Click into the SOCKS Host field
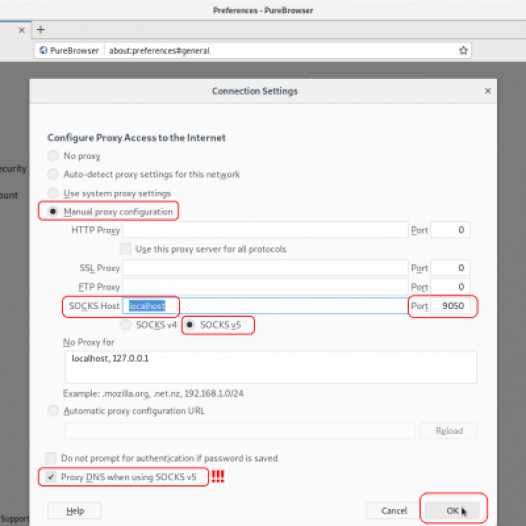 (265, 306)
